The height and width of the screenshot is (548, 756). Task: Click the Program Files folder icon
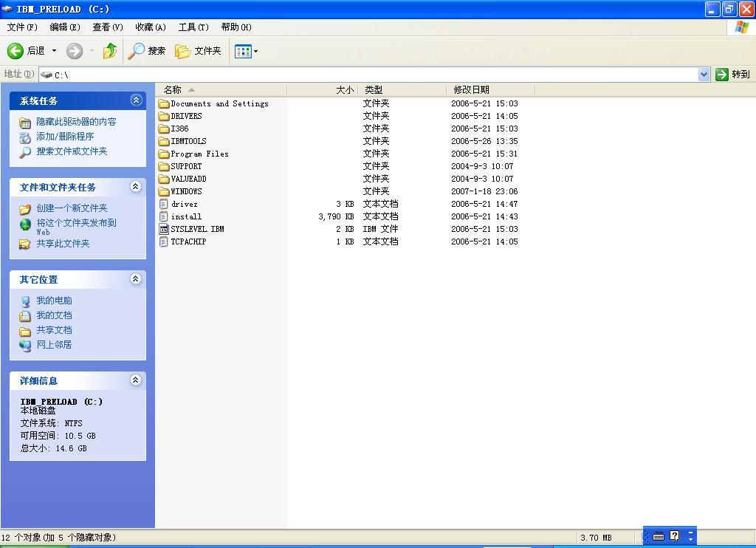click(164, 154)
